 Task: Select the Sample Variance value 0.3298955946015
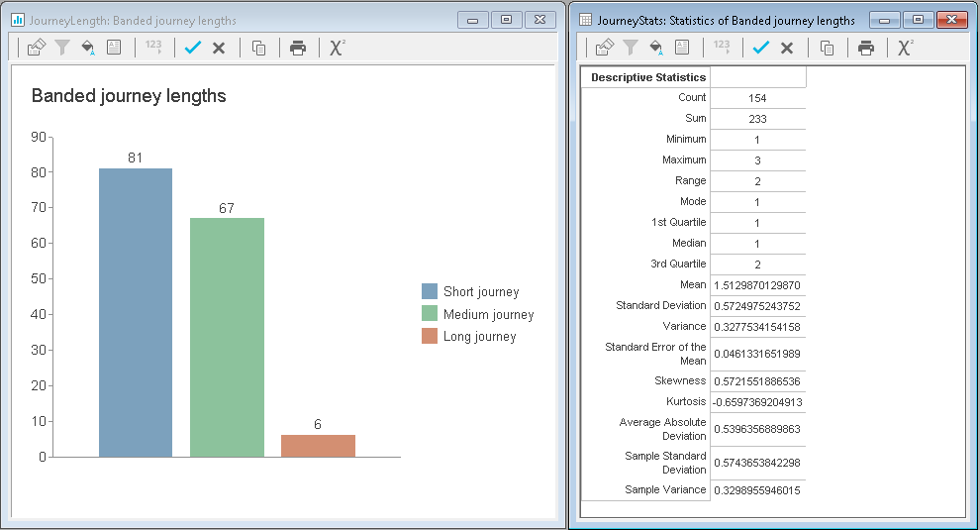pos(757,490)
